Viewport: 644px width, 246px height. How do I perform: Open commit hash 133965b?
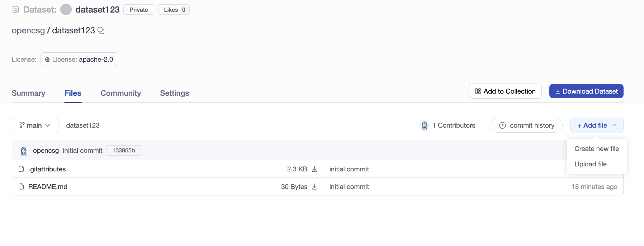tap(124, 151)
